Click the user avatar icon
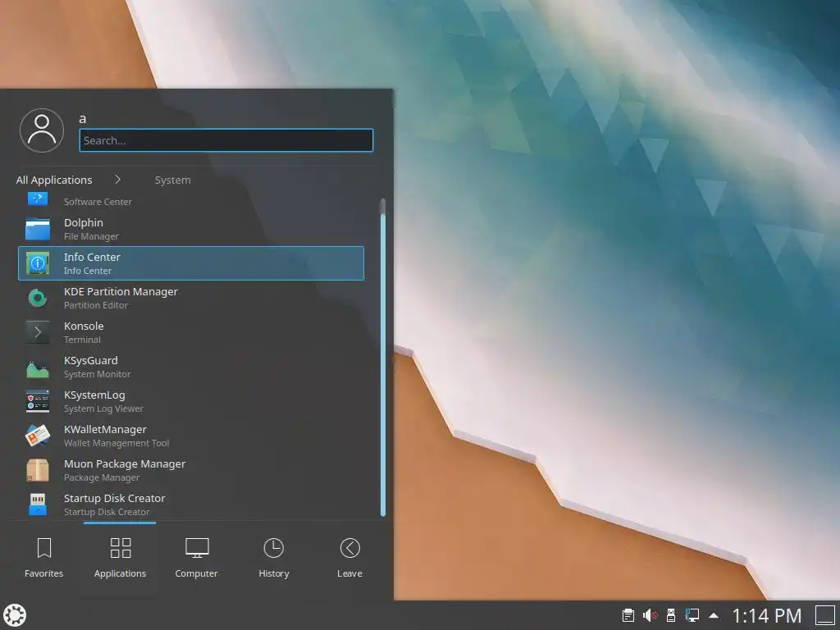This screenshot has width=840, height=630. (x=42, y=130)
